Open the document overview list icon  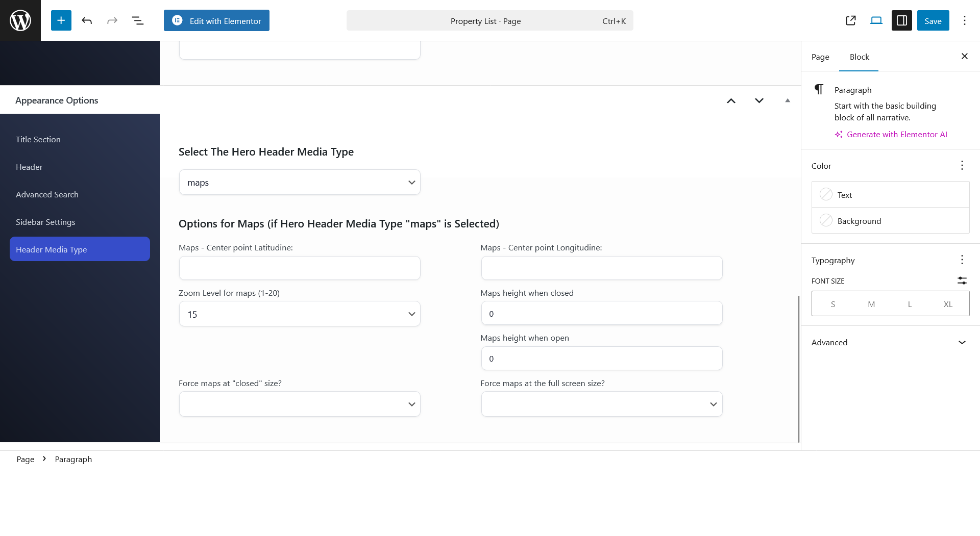137,20
